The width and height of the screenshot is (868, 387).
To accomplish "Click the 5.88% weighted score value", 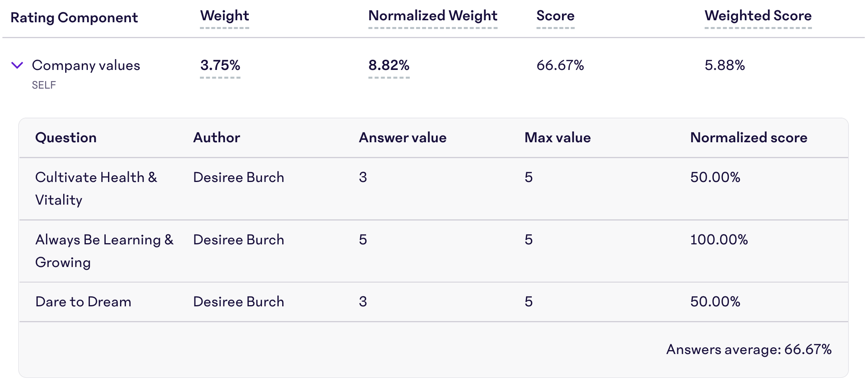I will pos(725,65).
